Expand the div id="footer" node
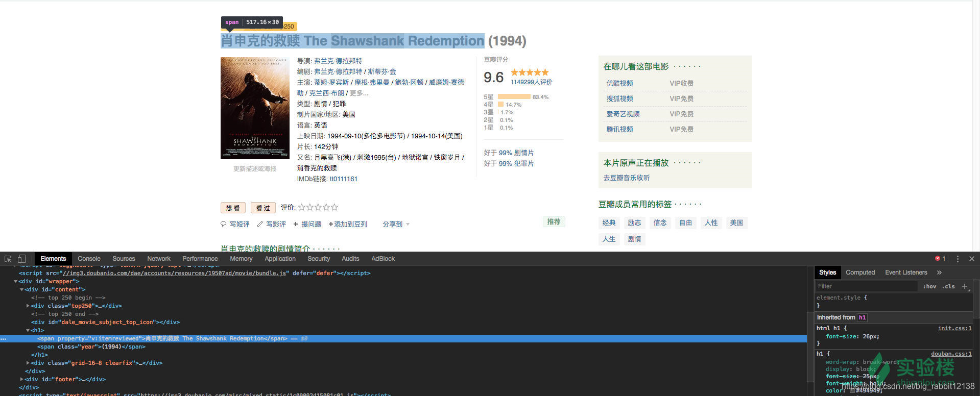This screenshot has height=396, width=980. tap(22, 379)
